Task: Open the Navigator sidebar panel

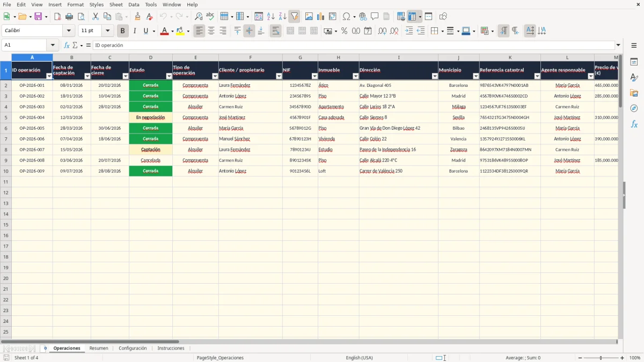Action: (634, 108)
